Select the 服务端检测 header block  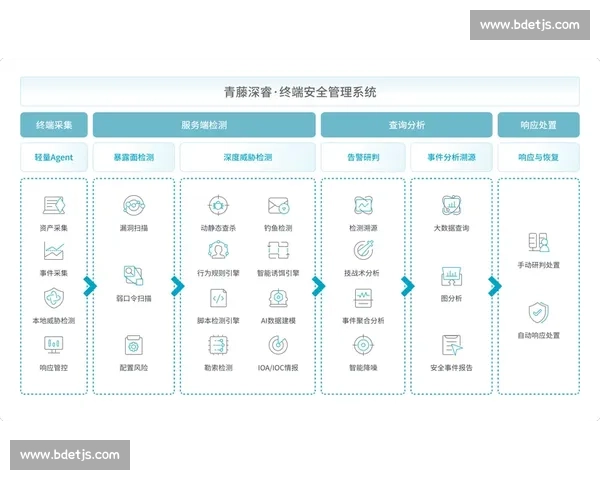(x=204, y=125)
